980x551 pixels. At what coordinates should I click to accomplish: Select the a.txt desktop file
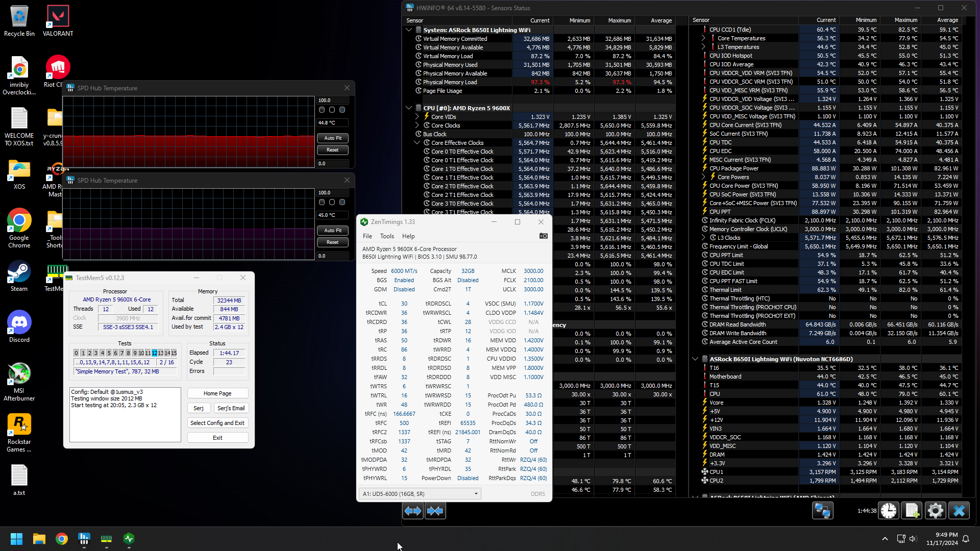19,480
